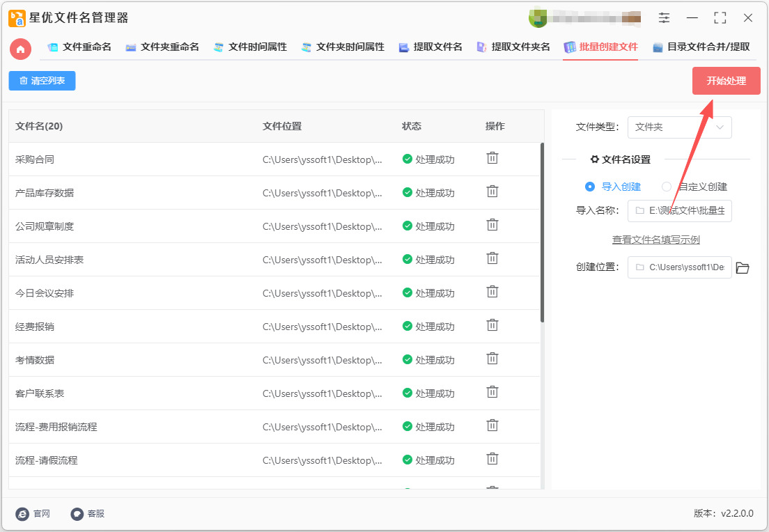The image size is (769, 532).
Task: Click the 创建位置 path field
Action: (x=679, y=267)
